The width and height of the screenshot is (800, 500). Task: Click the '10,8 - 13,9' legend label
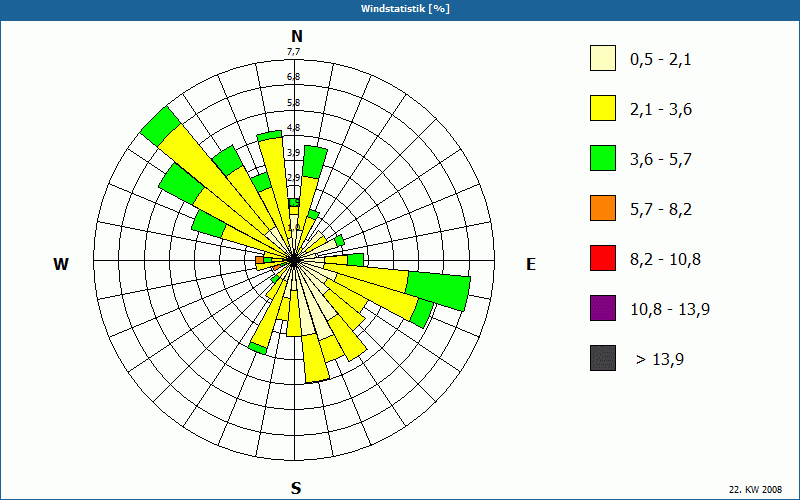pos(670,310)
